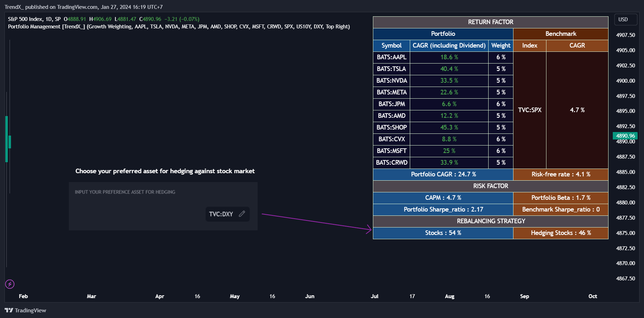Viewport: 644px width, 318px height.
Task: Select the BATS:CVX symbol cell
Action: [x=391, y=139]
